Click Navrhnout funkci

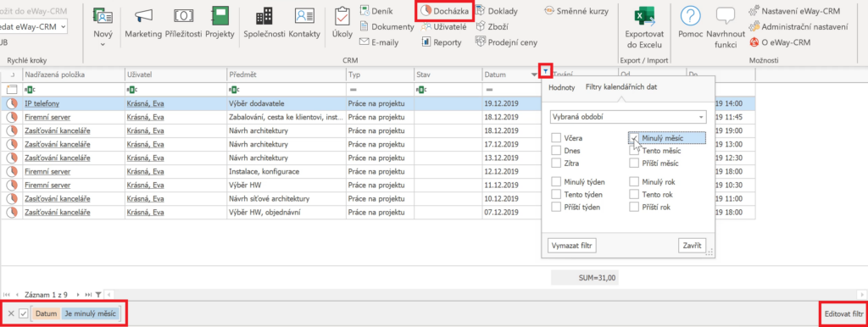726,28
